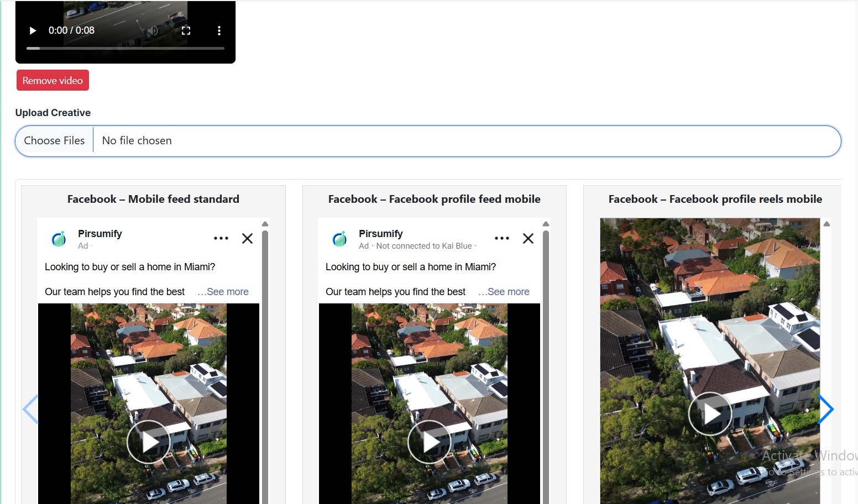Open fullscreen mode in the video player
The width and height of the screenshot is (858, 504).
click(x=186, y=30)
